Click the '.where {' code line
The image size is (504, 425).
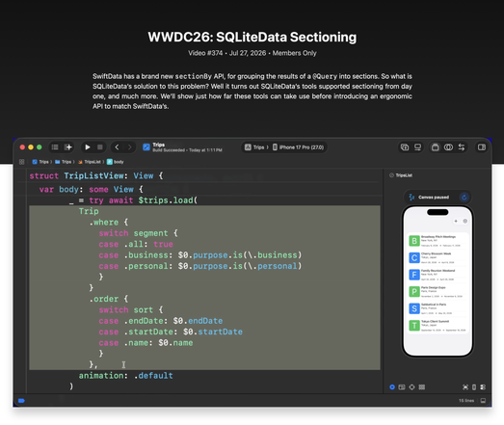[x=108, y=223]
